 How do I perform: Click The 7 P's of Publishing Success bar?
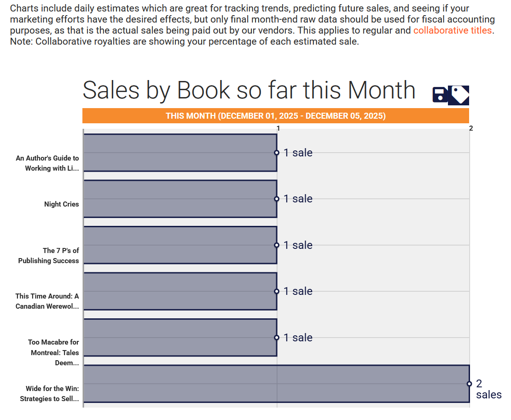[x=180, y=245]
